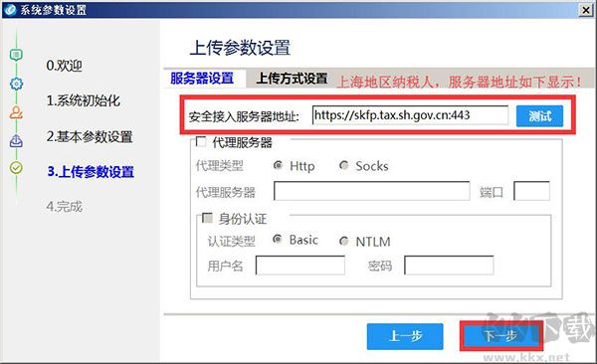Enable the 代理服务器 checkbox
The image size is (597, 364).
(201, 141)
